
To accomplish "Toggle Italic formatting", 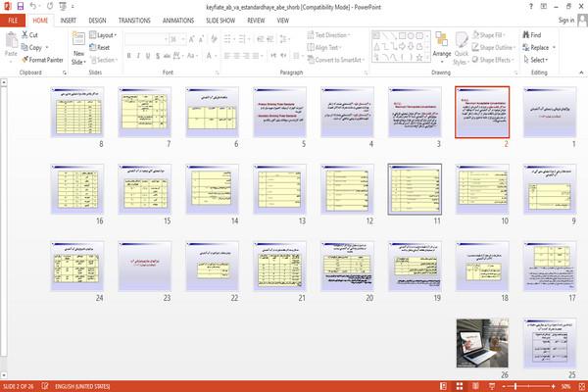I will (138, 56).
